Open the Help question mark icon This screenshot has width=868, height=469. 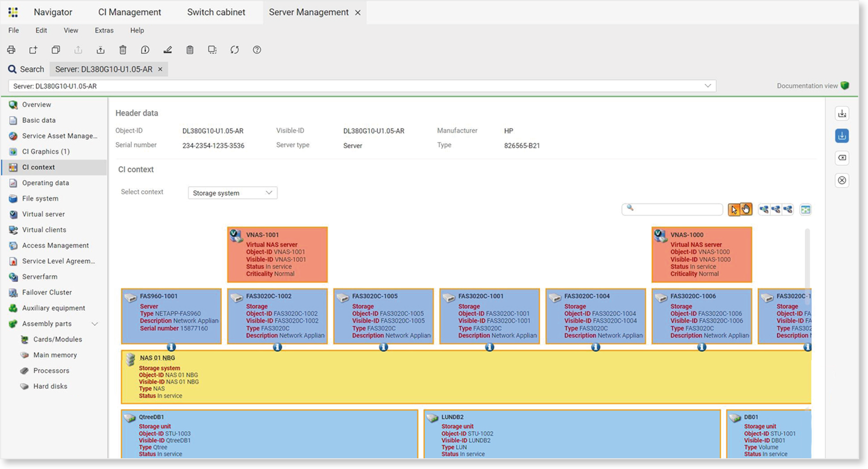click(x=257, y=50)
